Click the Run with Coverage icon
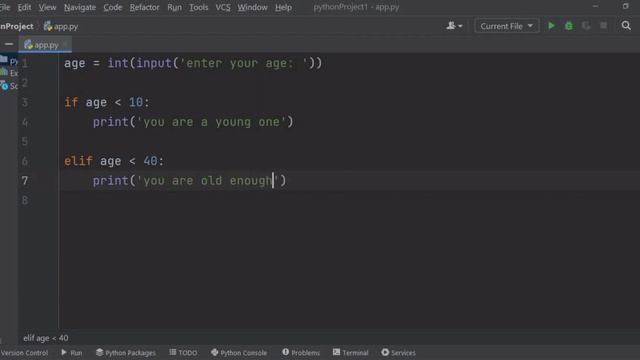640x360 pixels. (586, 26)
